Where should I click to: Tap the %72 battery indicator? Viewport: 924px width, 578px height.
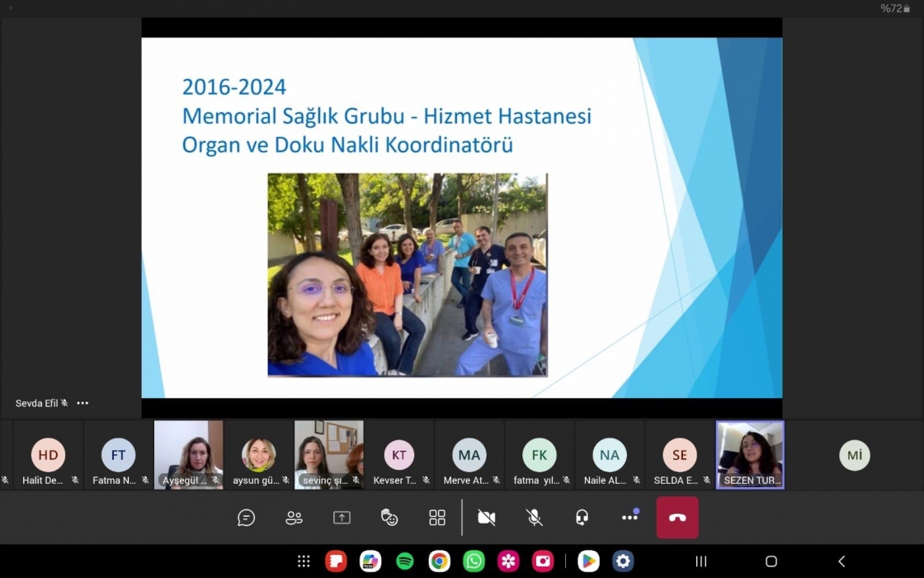coord(895,8)
